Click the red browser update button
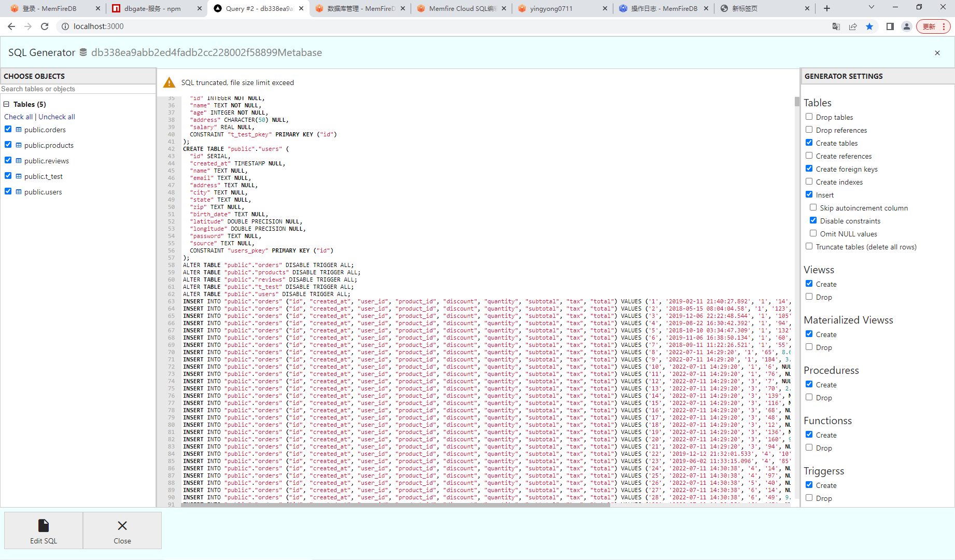 click(x=933, y=26)
